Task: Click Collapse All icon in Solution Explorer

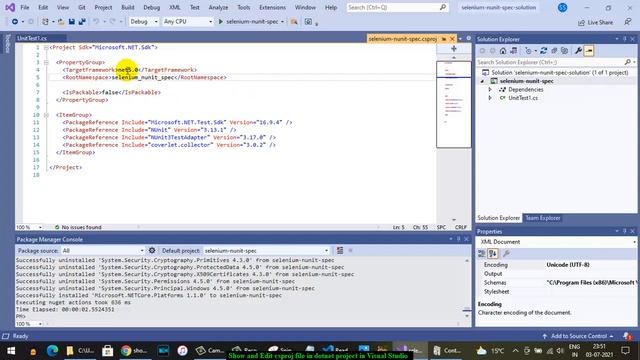Action: (x=554, y=51)
